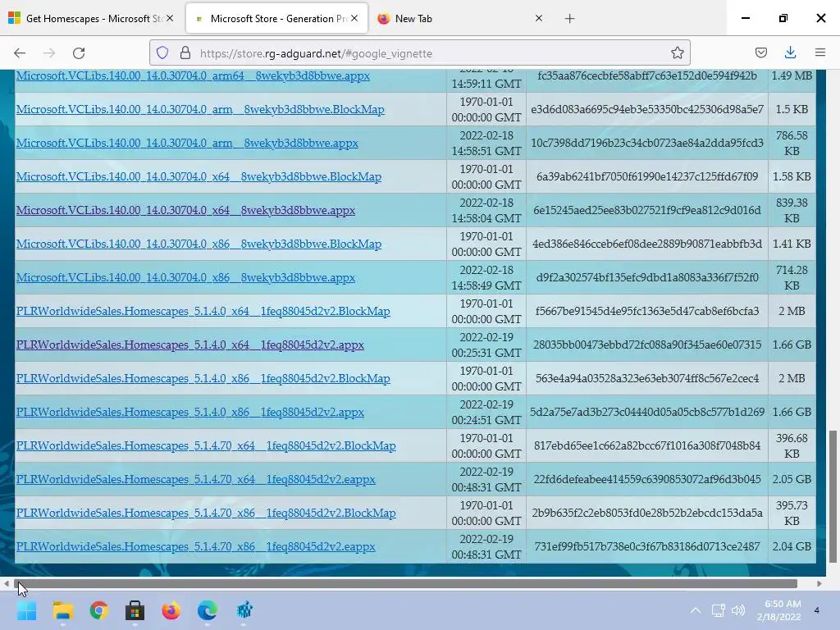
Task: Launch Microsoft Edge from taskbar
Action: tap(208, 610)
